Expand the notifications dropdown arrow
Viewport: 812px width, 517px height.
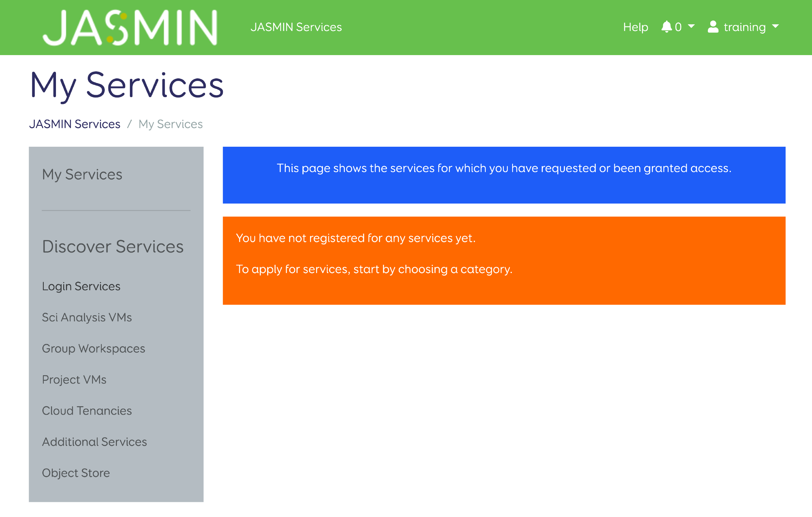[x=691, y=27]
